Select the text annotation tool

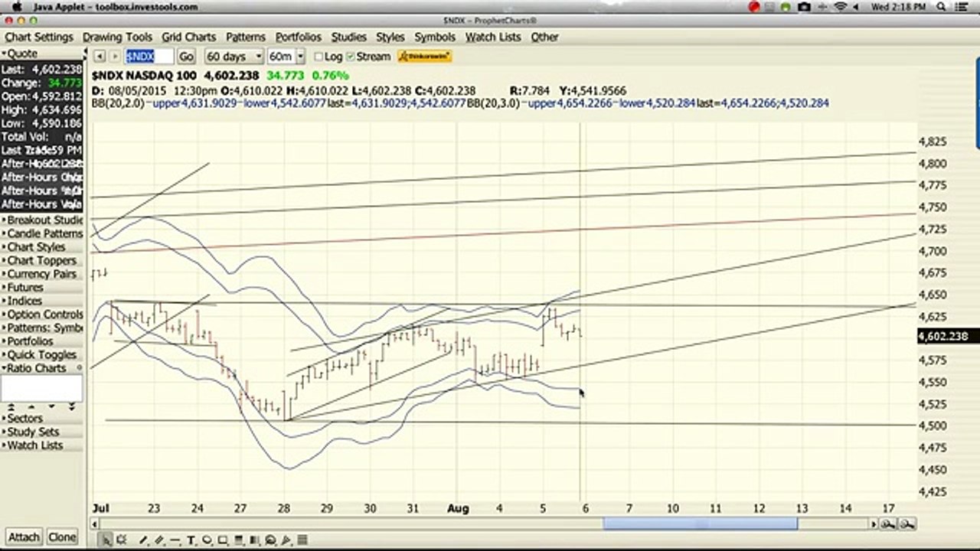point(191,540)
